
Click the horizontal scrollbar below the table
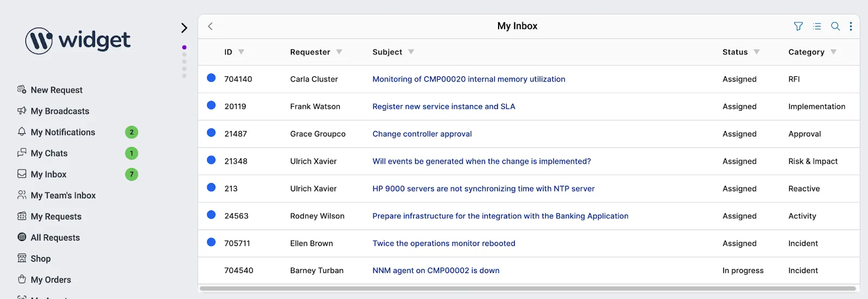pyautogui.click(x=528, y=289)
